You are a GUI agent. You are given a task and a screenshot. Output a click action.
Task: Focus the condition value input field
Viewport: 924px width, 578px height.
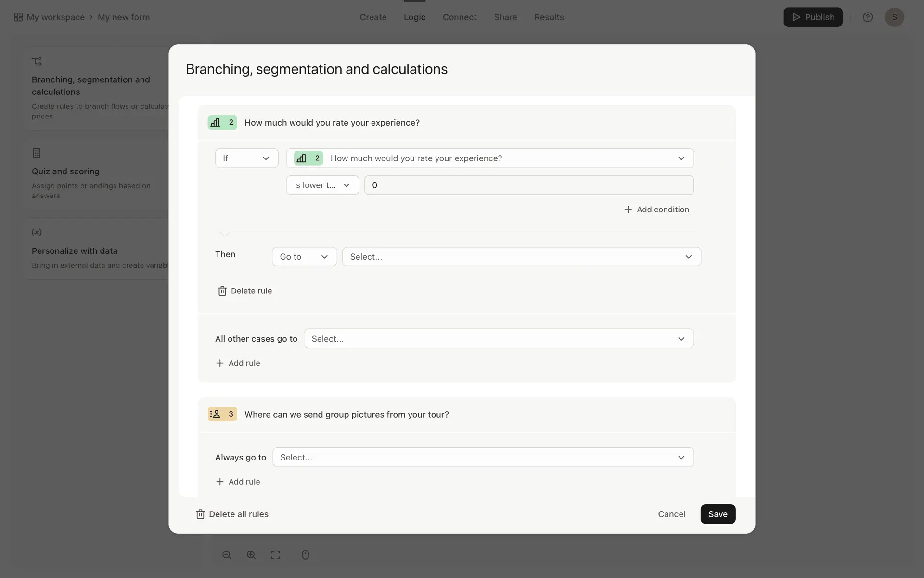(528, 185)
